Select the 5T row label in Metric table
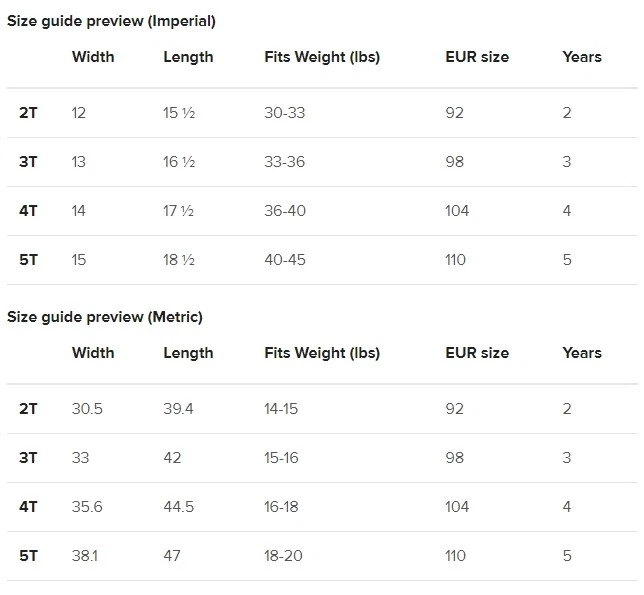Image resolution: width=644 pixels, height=595 pixels. (28, 556)
